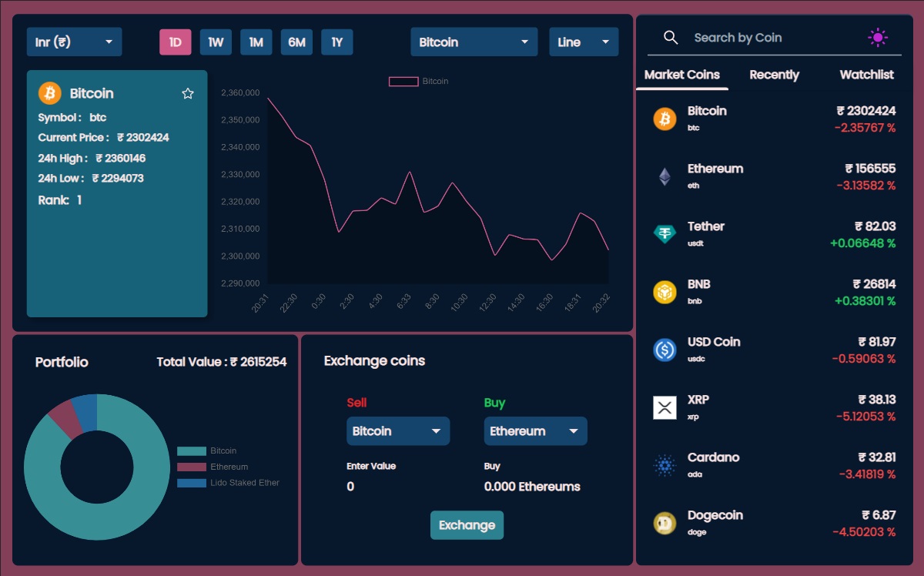Add Bitcoin to watchlist with star icon
The image size is (924, 576).
[188, 93]
